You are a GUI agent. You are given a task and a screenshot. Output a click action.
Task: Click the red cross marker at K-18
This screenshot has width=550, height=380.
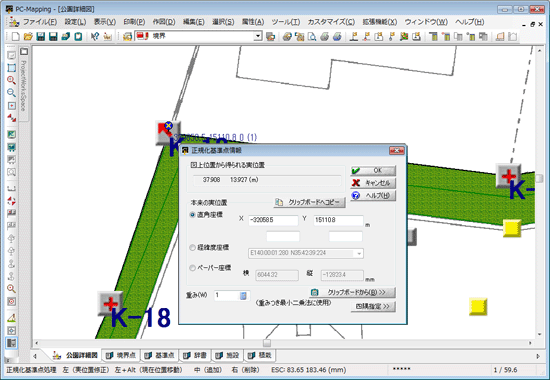pos(110,304)
